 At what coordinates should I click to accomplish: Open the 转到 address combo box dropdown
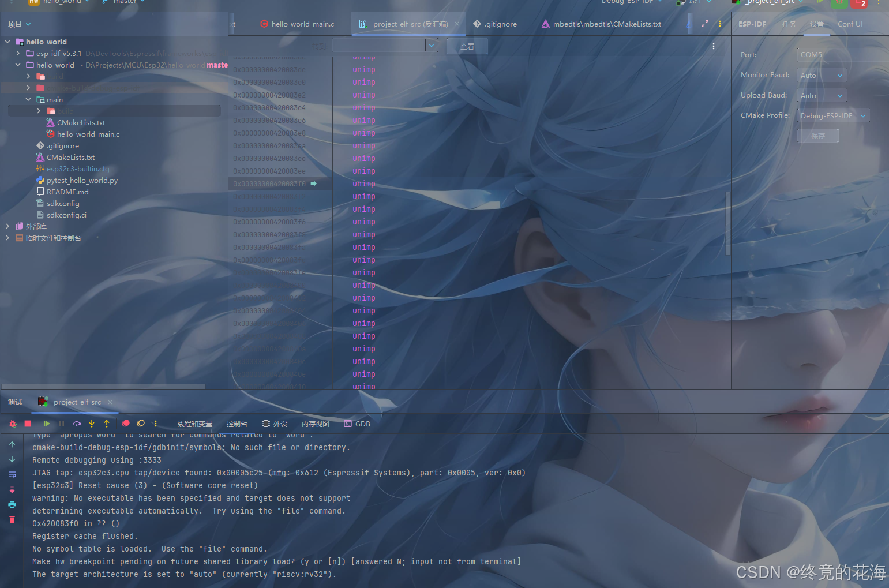[x=432, y=46]
